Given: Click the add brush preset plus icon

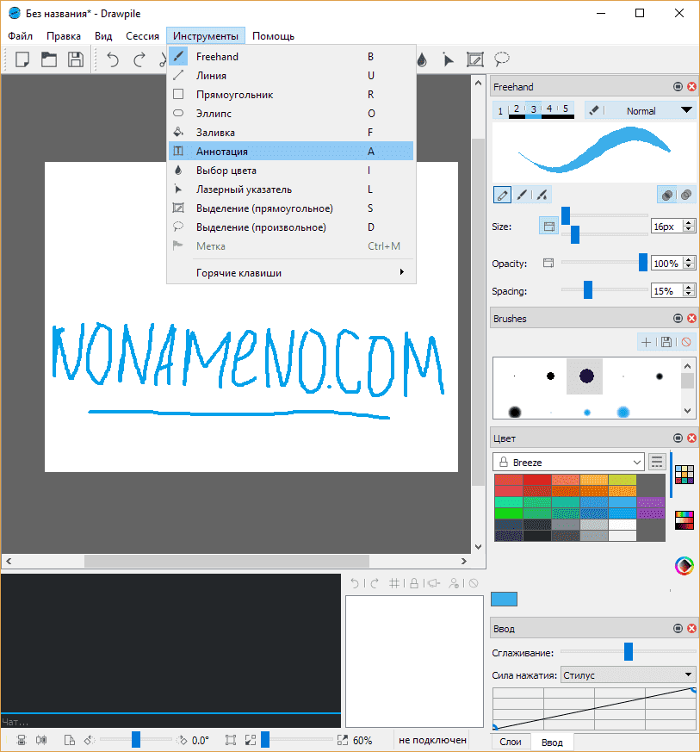Looking at the screenshot, I should click(646, 342).
